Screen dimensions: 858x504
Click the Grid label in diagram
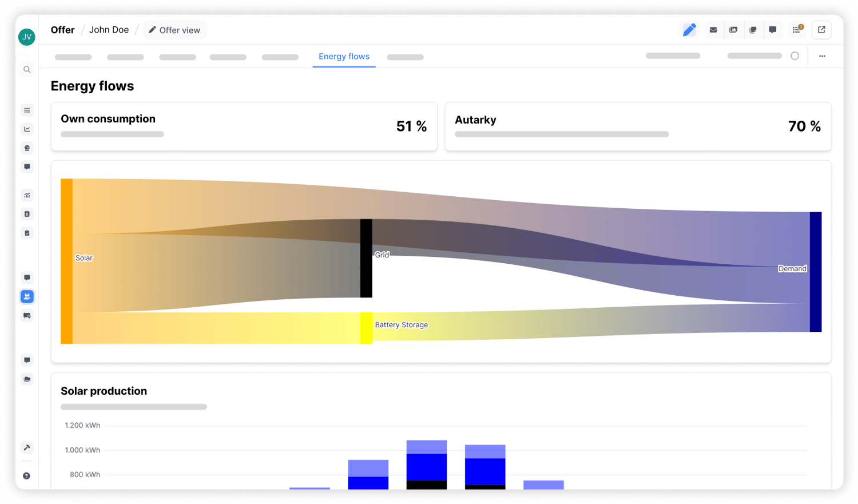(x=382, y=255)
